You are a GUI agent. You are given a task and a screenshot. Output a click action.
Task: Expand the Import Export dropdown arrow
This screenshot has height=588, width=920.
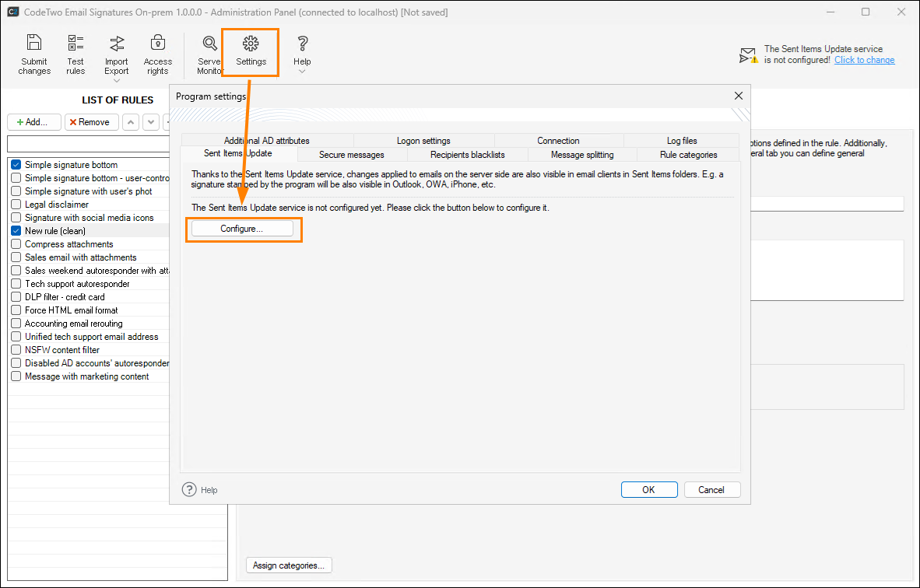point(117,80)
